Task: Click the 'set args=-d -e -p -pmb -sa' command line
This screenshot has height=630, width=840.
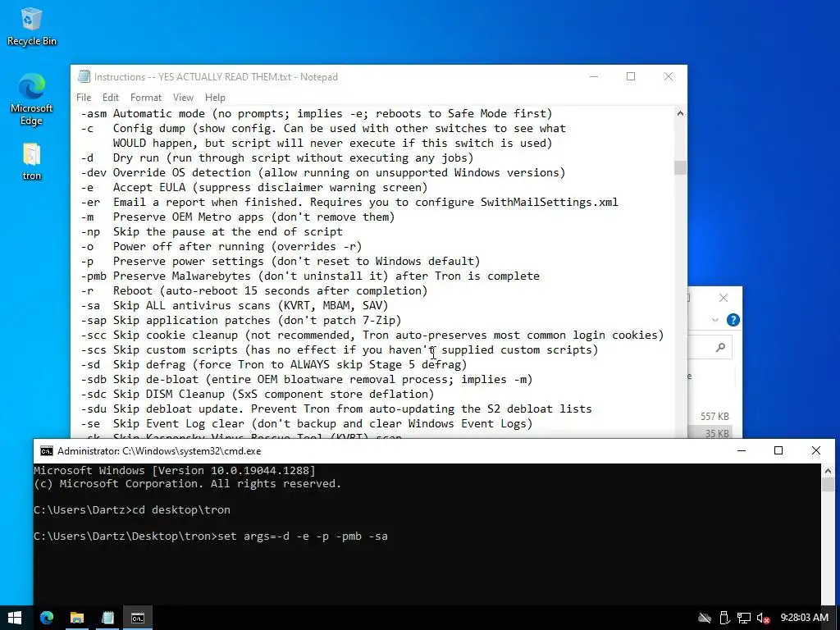Action: 211,536
